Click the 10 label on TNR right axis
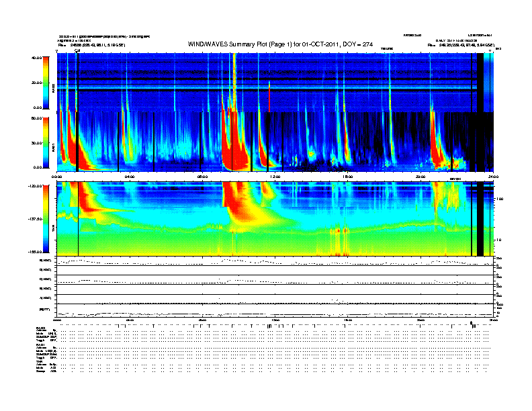This screenshot has width=532, height=411. click(x=498, y=240)
